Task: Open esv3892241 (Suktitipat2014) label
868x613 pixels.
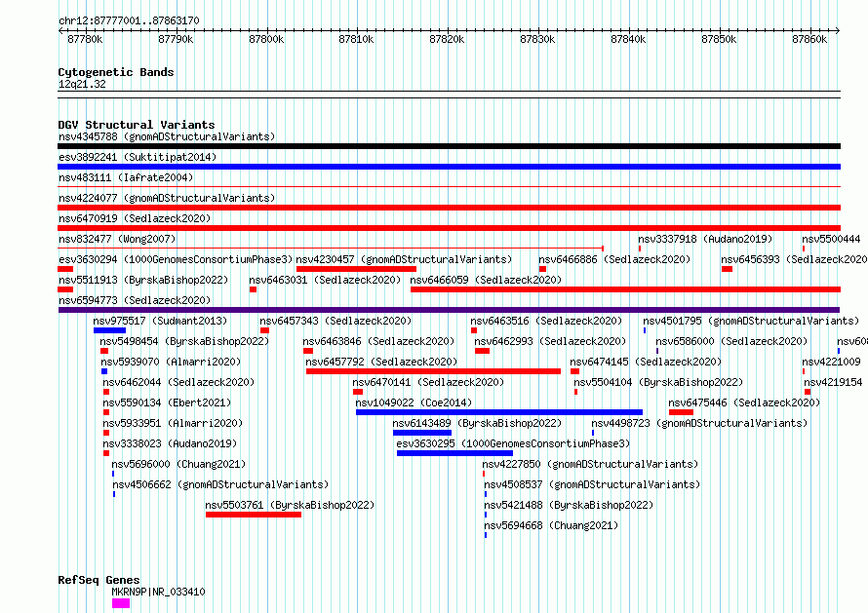Action: tap(138, 157)
